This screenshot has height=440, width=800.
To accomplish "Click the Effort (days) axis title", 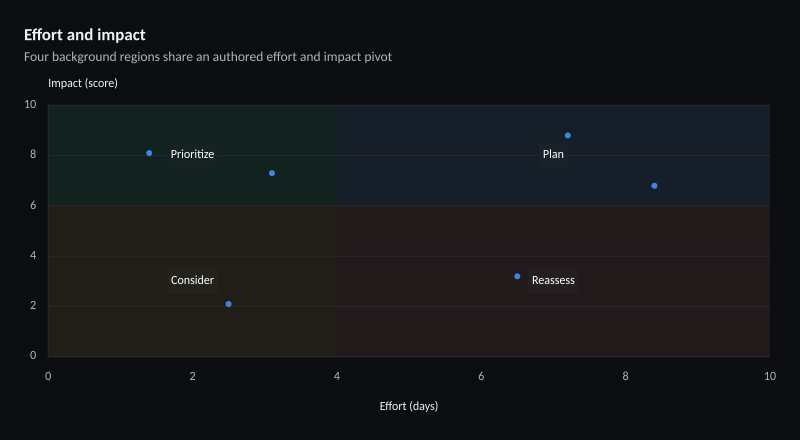I will 409,406.
